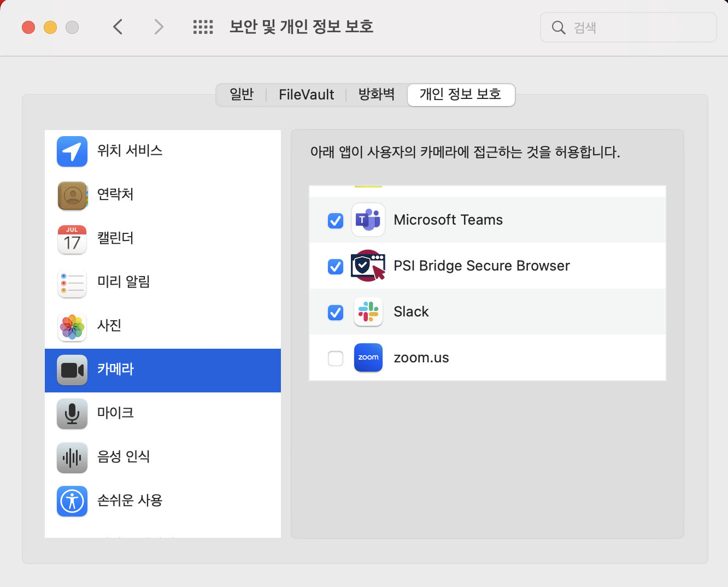Image resolution: width=728 pixels, height=587 pixels.
Task: Click the Microsoft Teams label
Action: point(448,220)
